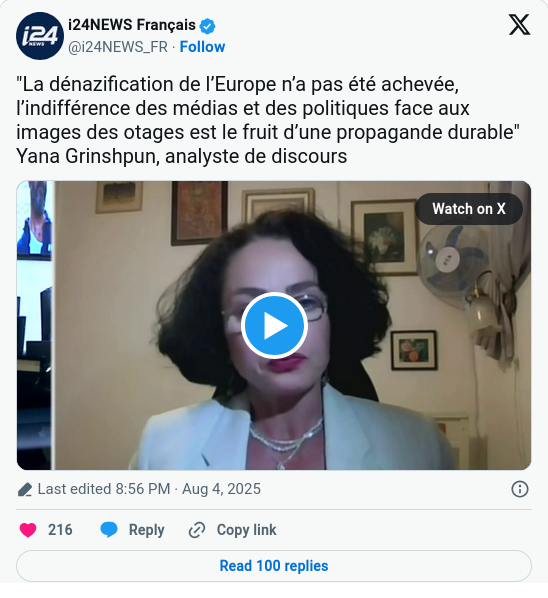
Task: Click the blue reply speech bubble icon
Action: pos(109,530)
